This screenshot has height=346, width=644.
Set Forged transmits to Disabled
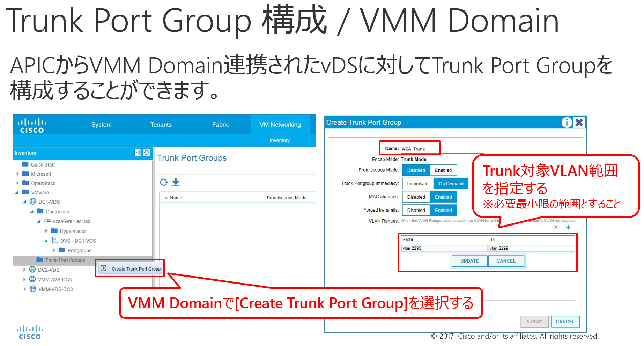(416, 210)
